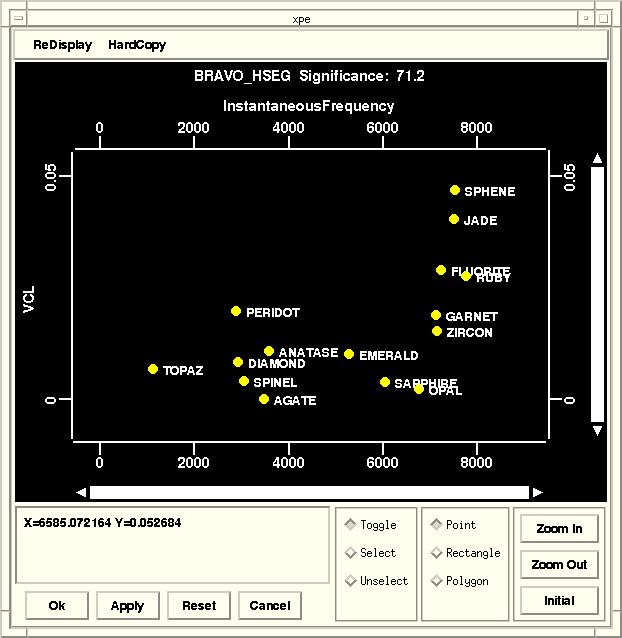Click the scroll up arrow on vertical scrollbar

(598, 158)
